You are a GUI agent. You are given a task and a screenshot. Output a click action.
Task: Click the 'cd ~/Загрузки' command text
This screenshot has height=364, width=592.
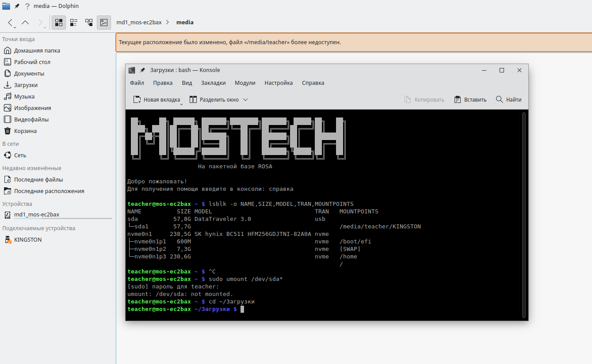(232, 302)
